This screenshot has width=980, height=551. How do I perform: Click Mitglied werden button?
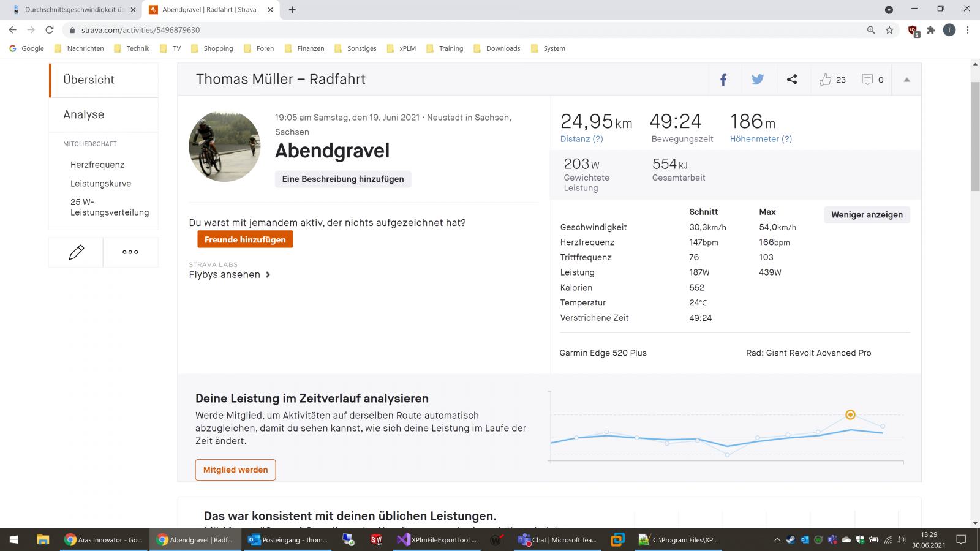click(x=236, y=470)
